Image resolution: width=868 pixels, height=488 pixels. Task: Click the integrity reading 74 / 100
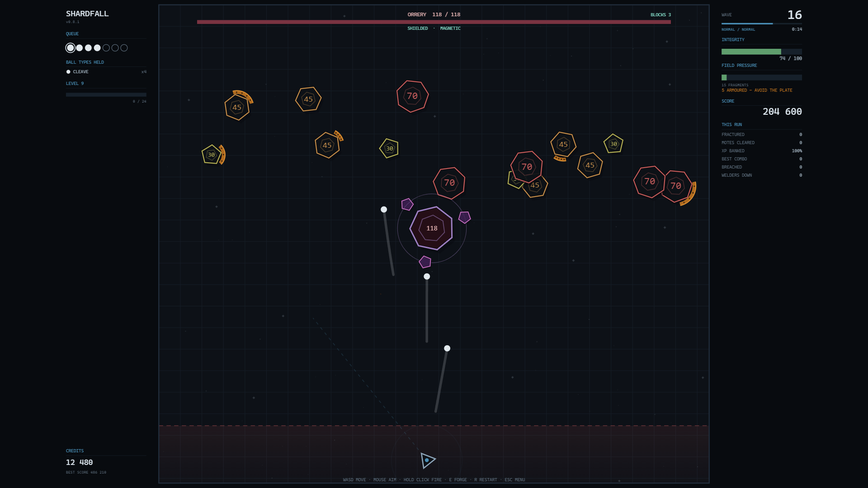[x=791, y=59]
